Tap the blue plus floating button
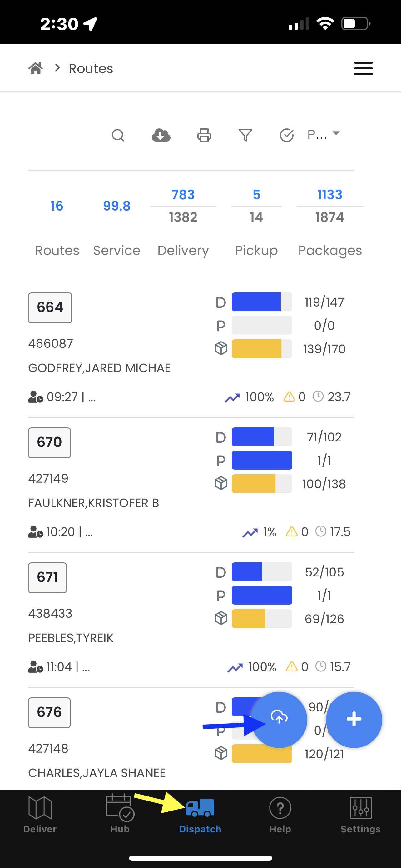401x868 pixels. pyautogui.click(x=354, y=719)
